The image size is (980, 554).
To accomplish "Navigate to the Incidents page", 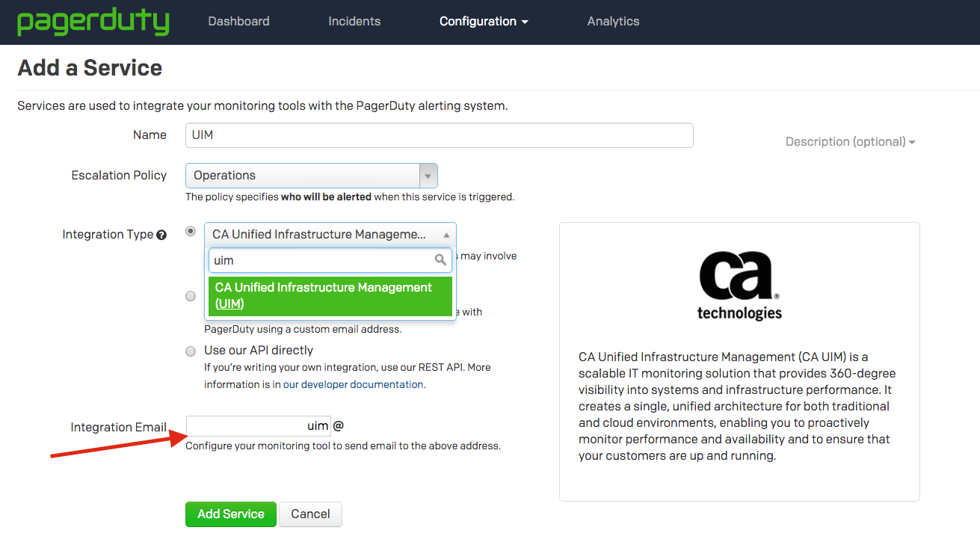I will pos(354,21).
